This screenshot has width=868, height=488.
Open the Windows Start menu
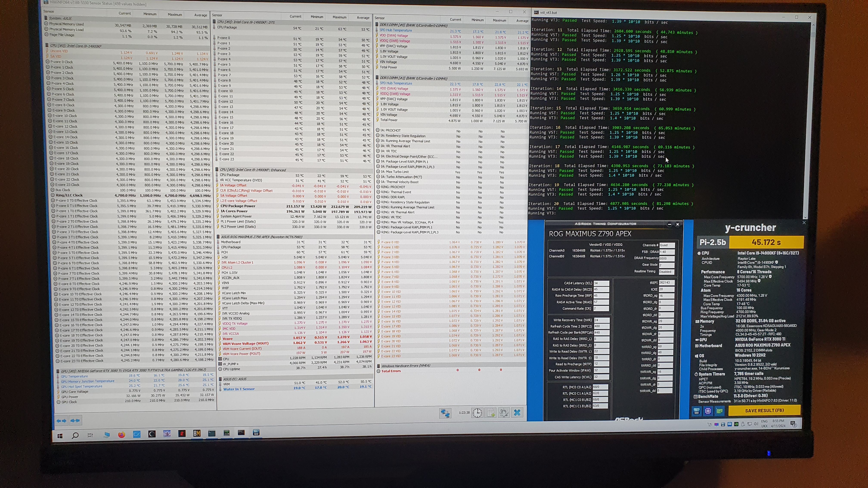click(x=60, y=436)
